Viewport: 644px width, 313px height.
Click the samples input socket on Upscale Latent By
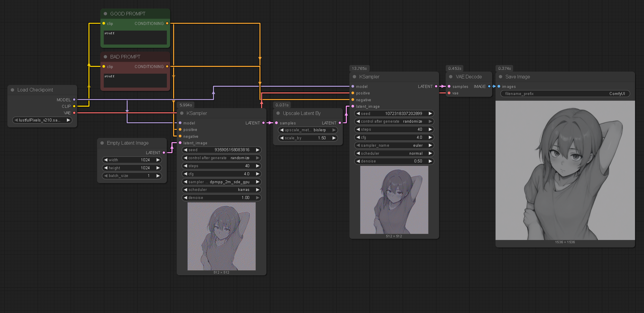277,123
